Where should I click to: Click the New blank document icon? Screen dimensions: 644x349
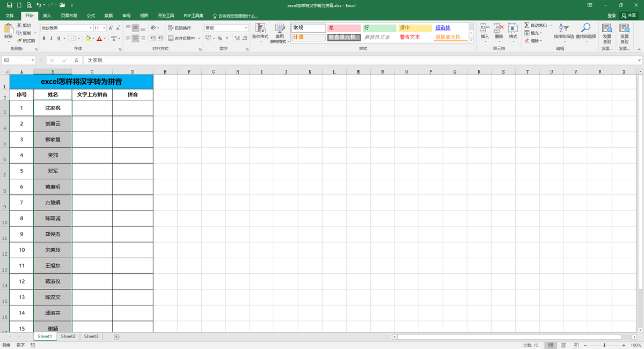[19, 5]
